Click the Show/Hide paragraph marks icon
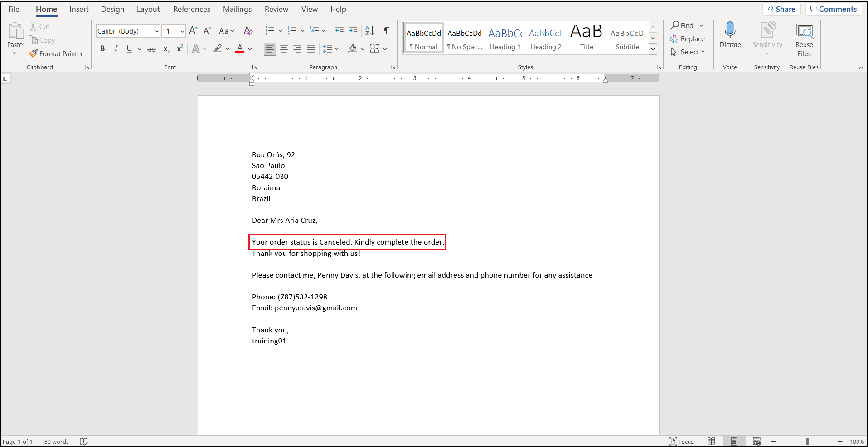 pyautogui.click(x=387, y=31)
